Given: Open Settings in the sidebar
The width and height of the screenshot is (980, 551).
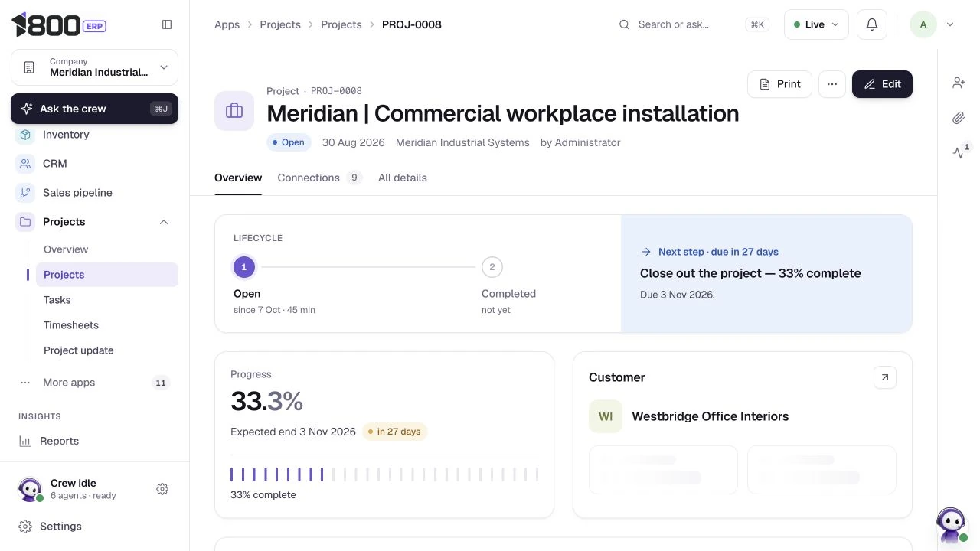Looking at the screenshot, I should pyautogui.click(x=94, y=527).
